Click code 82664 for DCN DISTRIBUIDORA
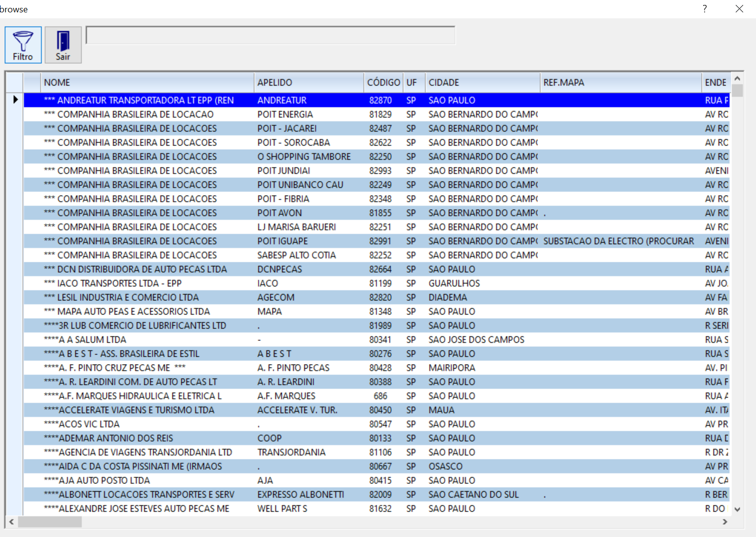The image size is (756, 537). 380,269
